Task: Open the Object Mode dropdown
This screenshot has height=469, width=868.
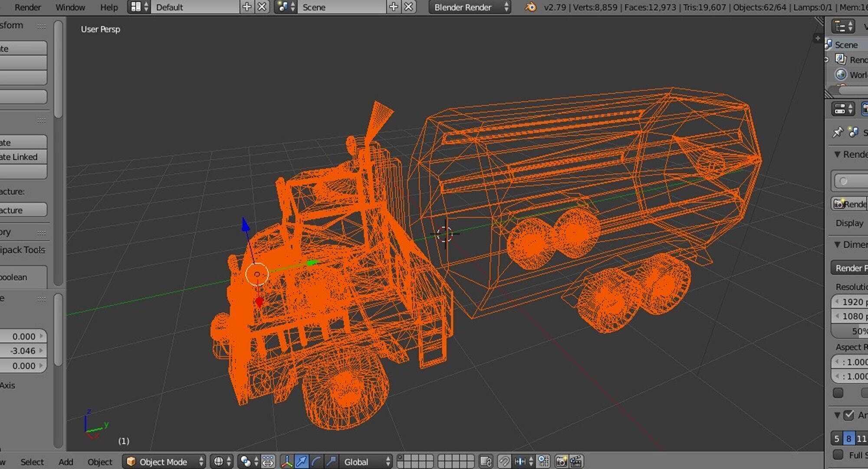Action: [164, 462]
